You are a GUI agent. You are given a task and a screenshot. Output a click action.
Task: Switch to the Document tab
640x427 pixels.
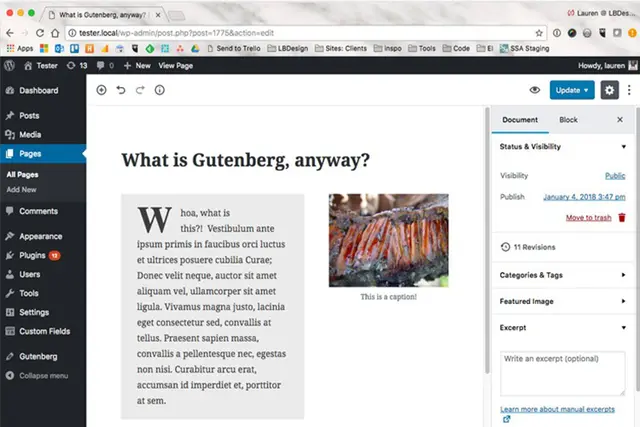click(x=520, y=120)
